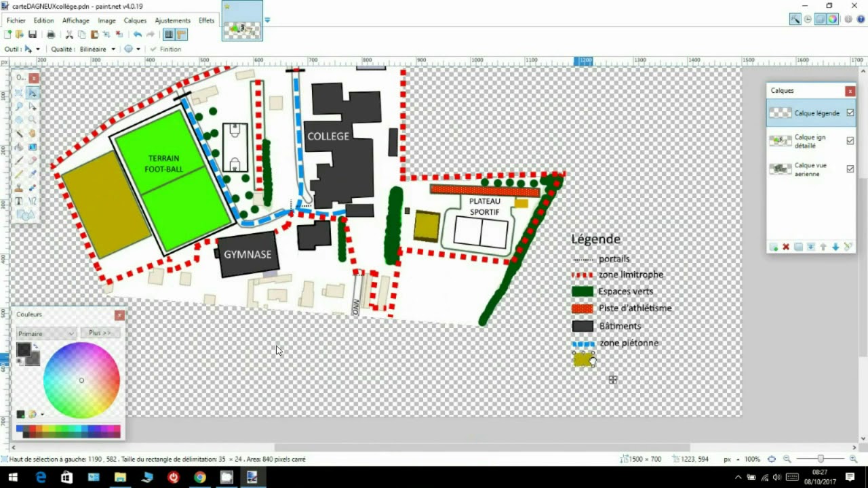
Task: Select the Clone Stamp tool
Action: [x=19, y=186]
